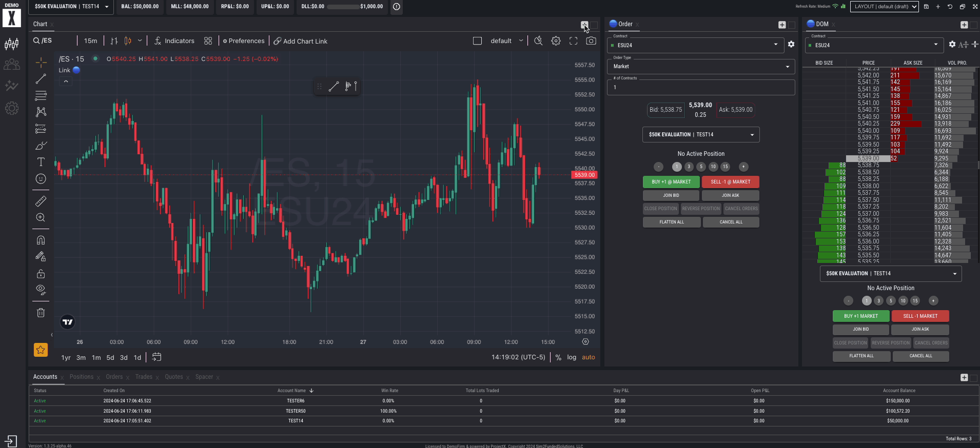The height and width of the screenshot is (448, 980).
Task: Open the Trades tab
Action: 144,377
